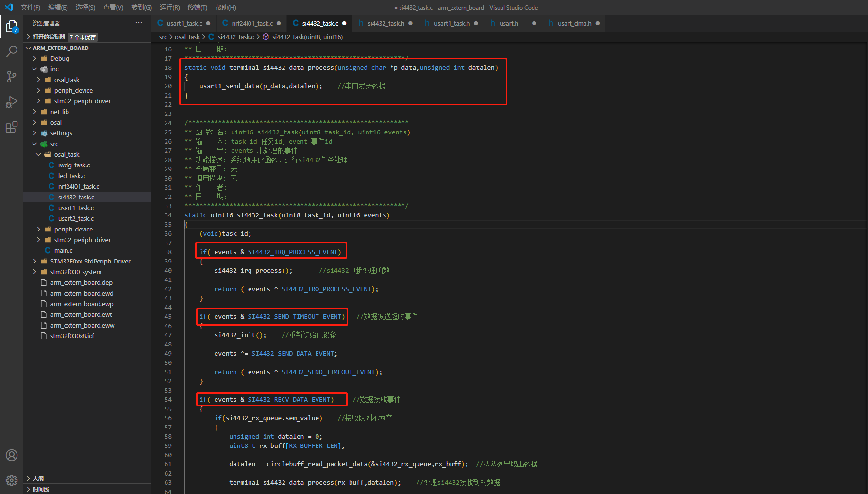Switch to the nrf24l01_task.c editor tab
Viewport: 868px width, 494px height.
point(252,23)
